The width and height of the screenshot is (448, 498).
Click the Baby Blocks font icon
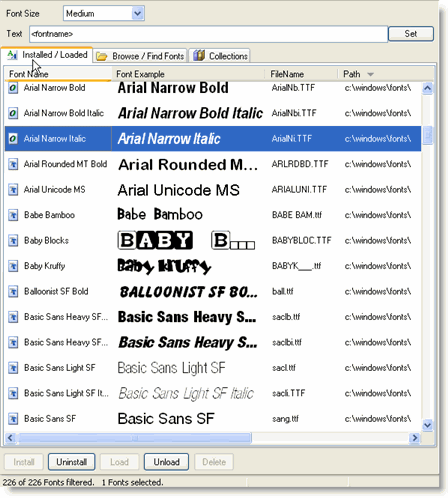tap(13, 241)
